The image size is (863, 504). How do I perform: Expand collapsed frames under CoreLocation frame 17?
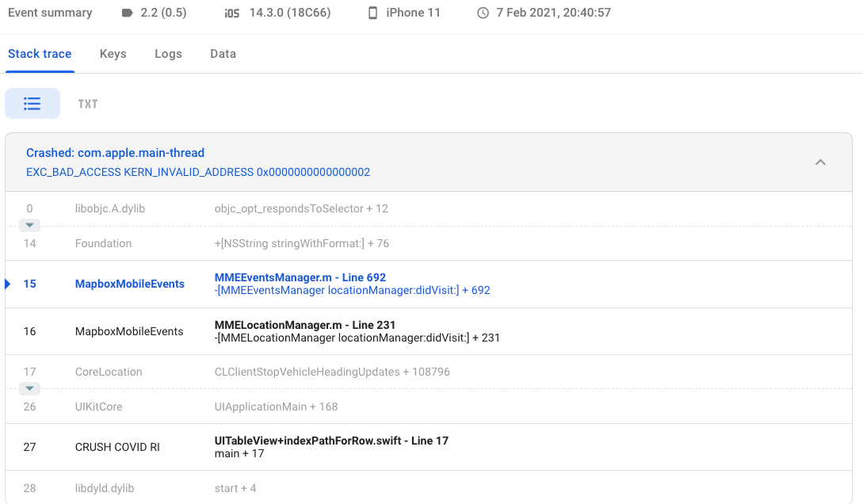tap(29, 388)
